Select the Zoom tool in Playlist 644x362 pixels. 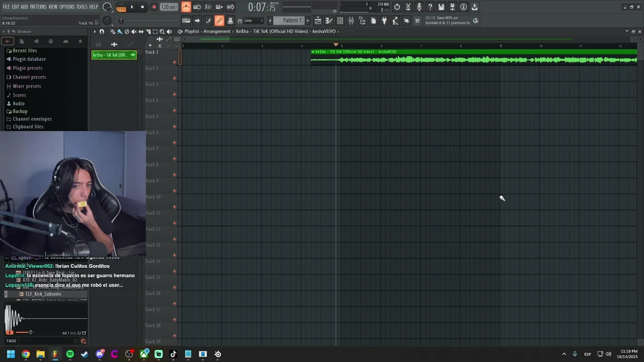coord(162,32)
